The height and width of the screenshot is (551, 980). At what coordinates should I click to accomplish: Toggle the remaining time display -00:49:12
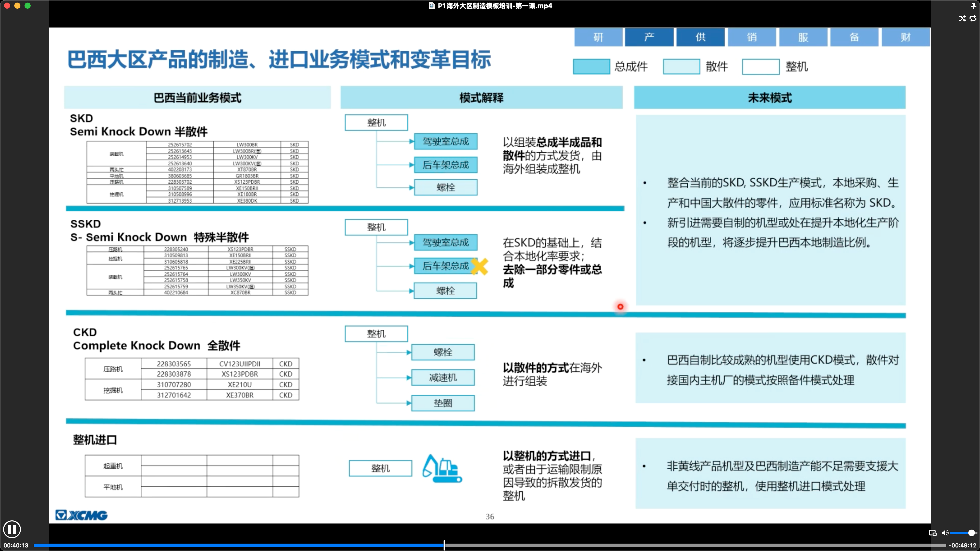click(x=962, y=545)
